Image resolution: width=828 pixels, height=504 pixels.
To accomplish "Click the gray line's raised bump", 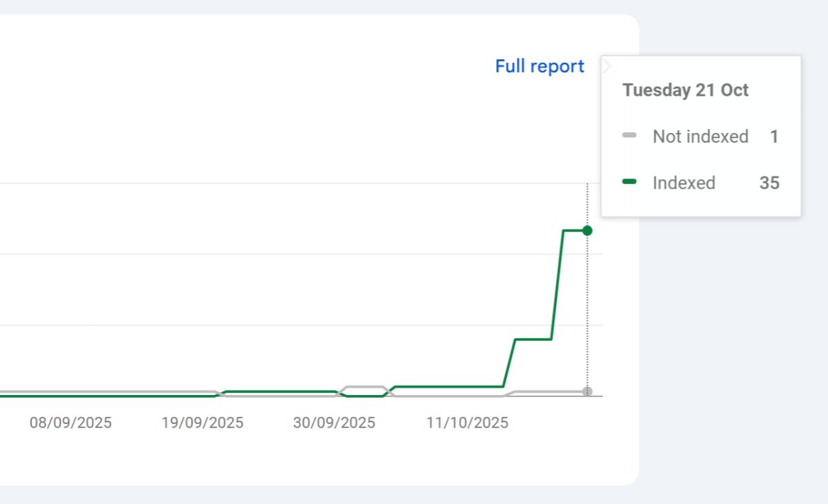I will pos(364,387).
